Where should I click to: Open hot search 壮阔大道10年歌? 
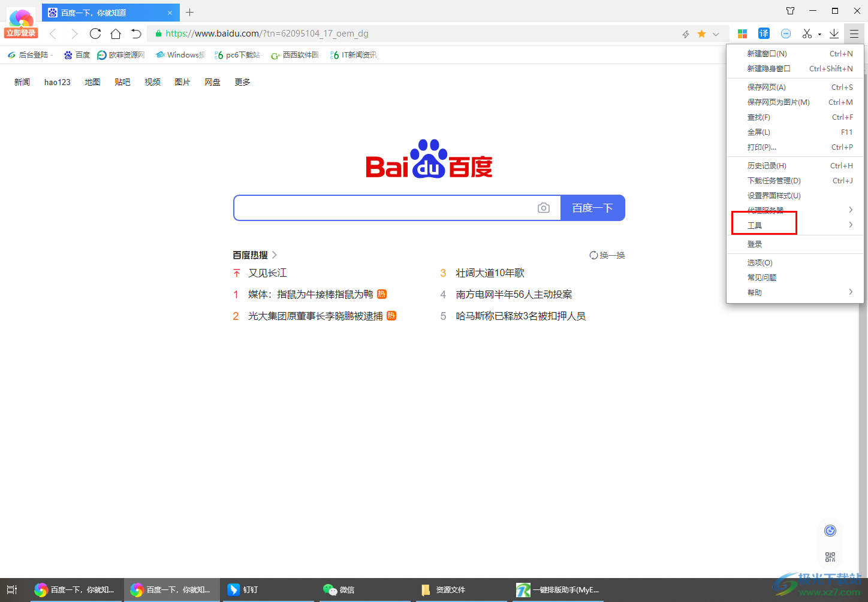[x=490, y=273]
